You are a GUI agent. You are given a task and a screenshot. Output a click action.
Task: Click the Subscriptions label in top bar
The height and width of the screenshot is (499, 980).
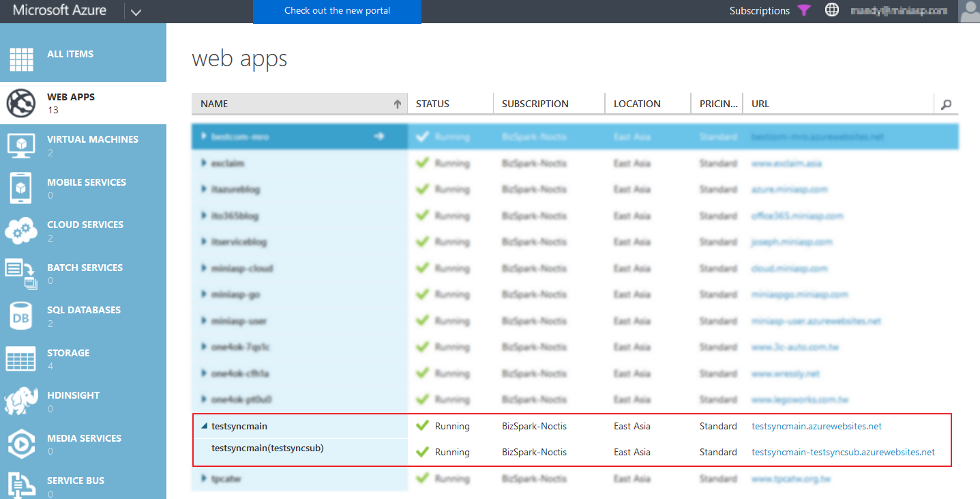(x=759, y=11)
